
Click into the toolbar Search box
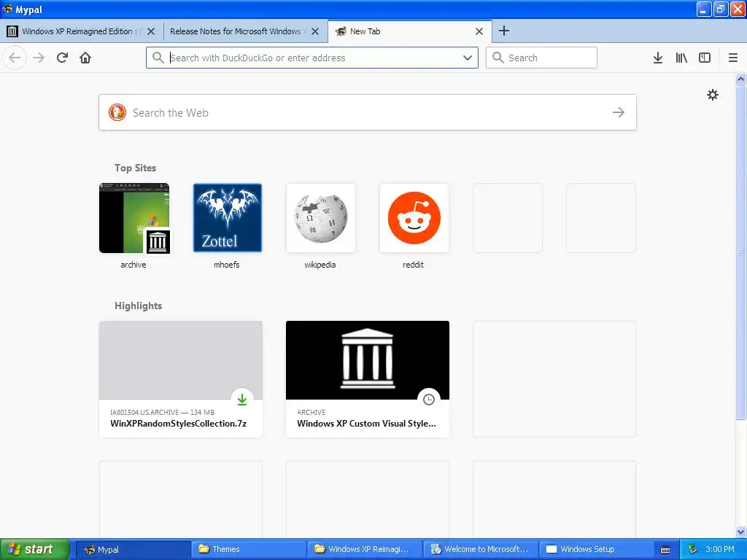point(541,58)
